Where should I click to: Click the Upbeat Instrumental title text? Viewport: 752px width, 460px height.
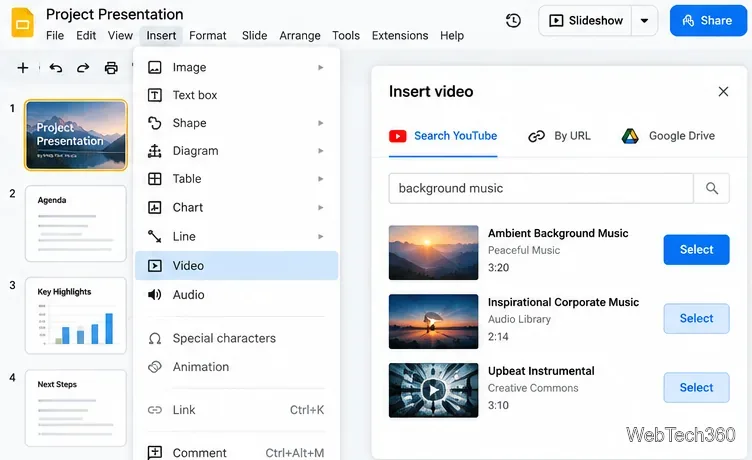[541, 371]
